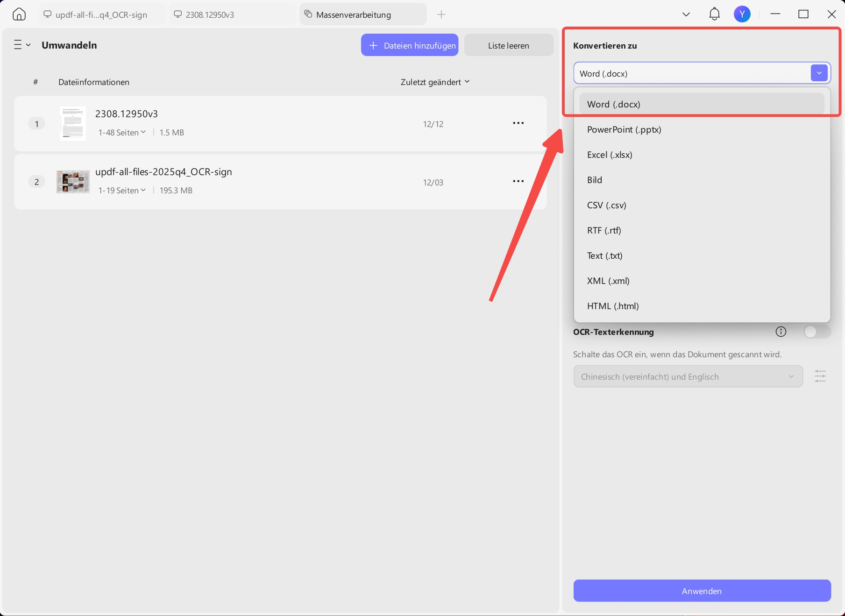The width and height of the screenshot is (845, 616).
Task: Click Dateien hinzufügen button
Action: pyautogui.click(x=410, y=45)
